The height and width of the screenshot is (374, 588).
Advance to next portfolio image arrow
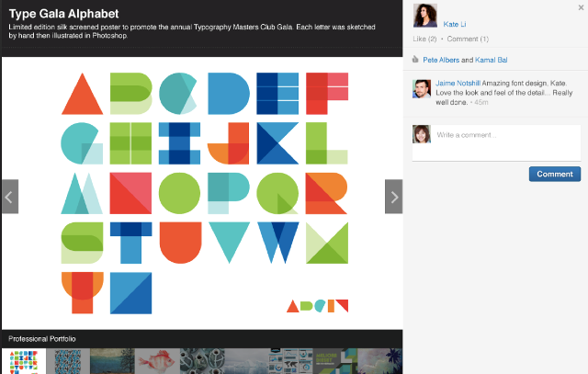(x=394, y=197)
